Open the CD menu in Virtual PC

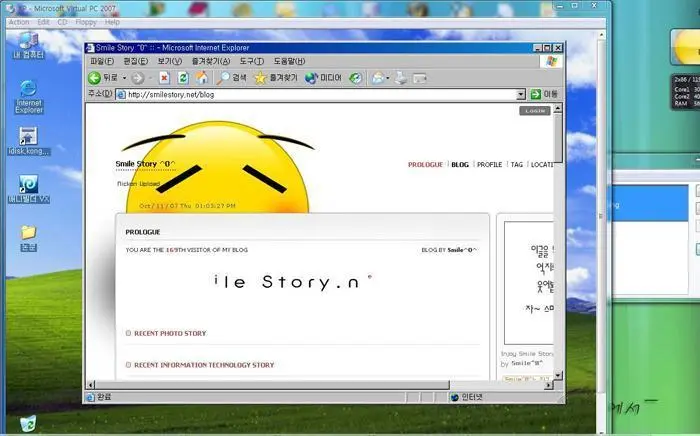coord(62,22)
